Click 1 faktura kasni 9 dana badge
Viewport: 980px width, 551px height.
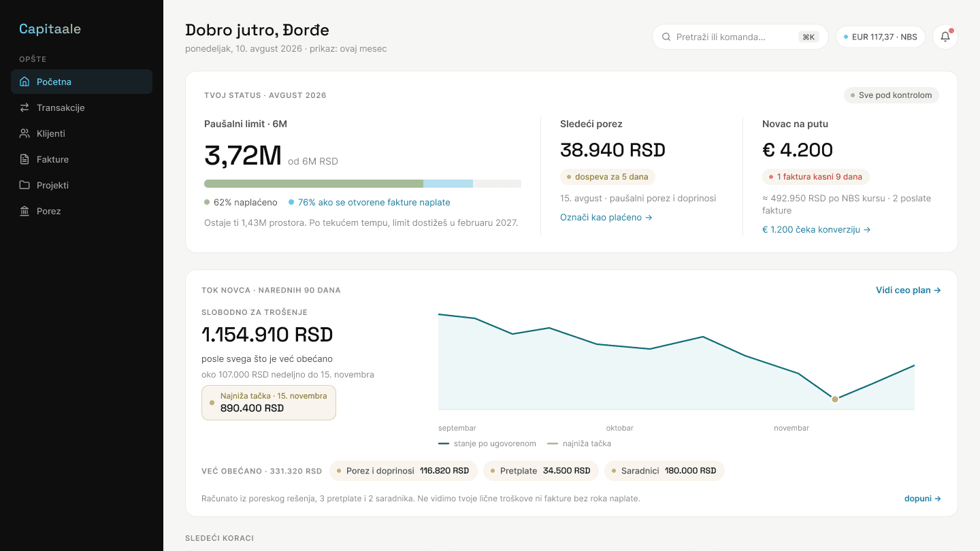(816, 177)
